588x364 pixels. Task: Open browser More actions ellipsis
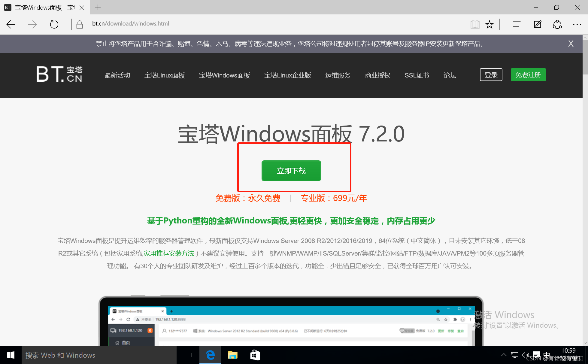pos(577,24)
